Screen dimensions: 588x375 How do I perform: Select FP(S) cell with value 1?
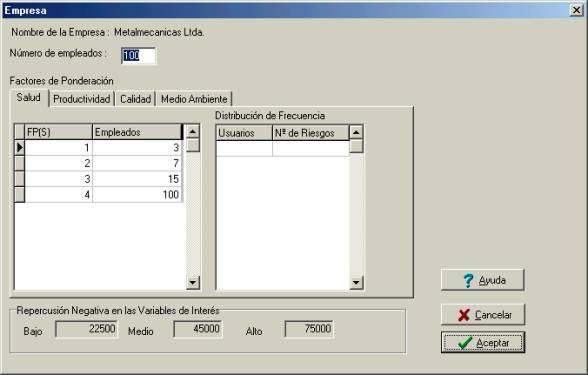point(58,148)
